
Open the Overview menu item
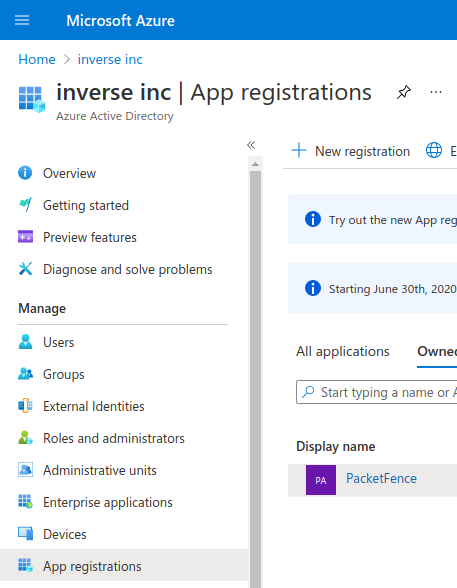[x=69, y=173]
